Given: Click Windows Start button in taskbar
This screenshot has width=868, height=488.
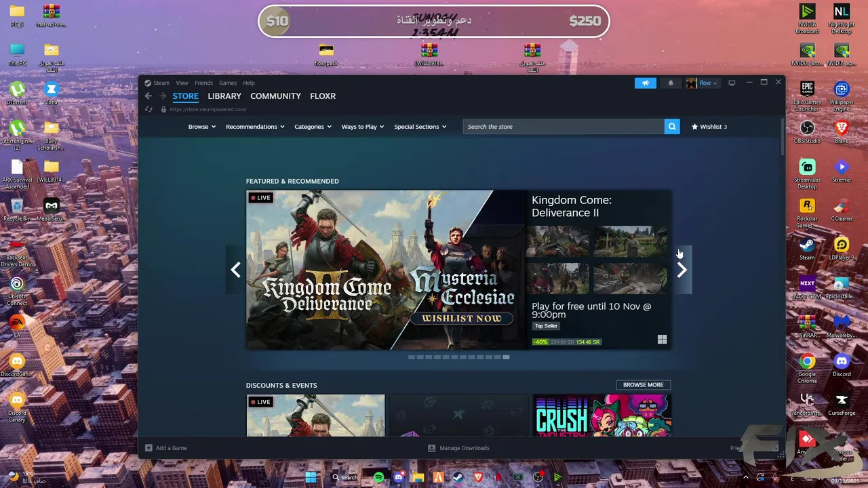Looking at the screenshot, I should coord(311,477).
